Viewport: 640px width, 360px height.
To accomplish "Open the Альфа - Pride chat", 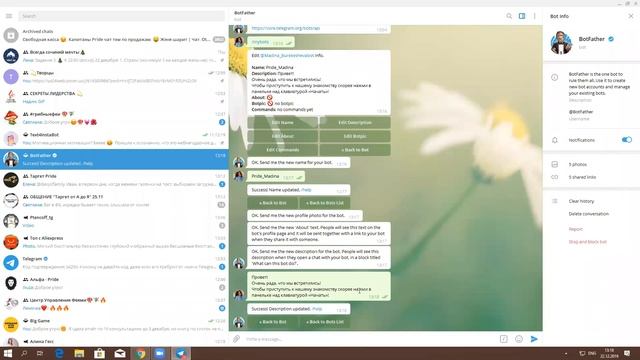I will 114,283.
